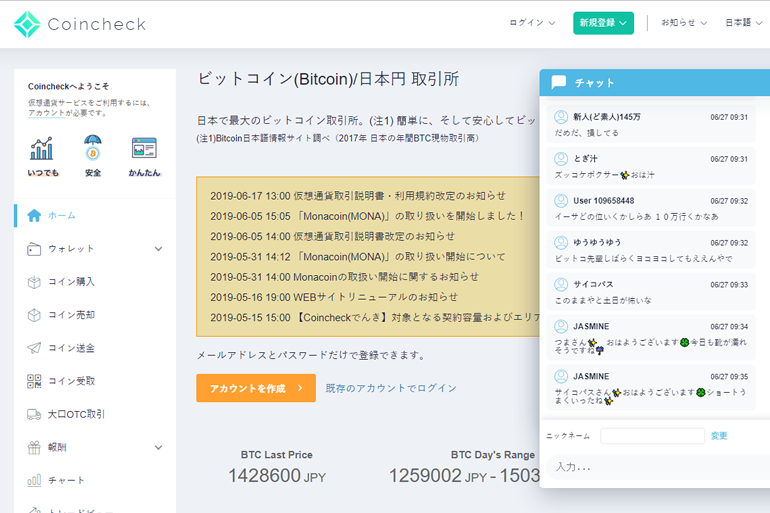Click the 入力... chat message field
The image size is (770, 513).
pyautogui.click(x=658, y=467)
